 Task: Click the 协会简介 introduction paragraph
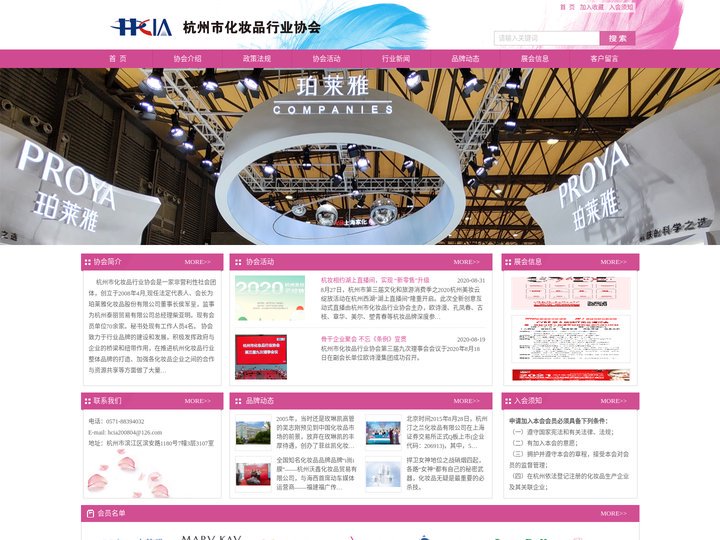(152, 326)
